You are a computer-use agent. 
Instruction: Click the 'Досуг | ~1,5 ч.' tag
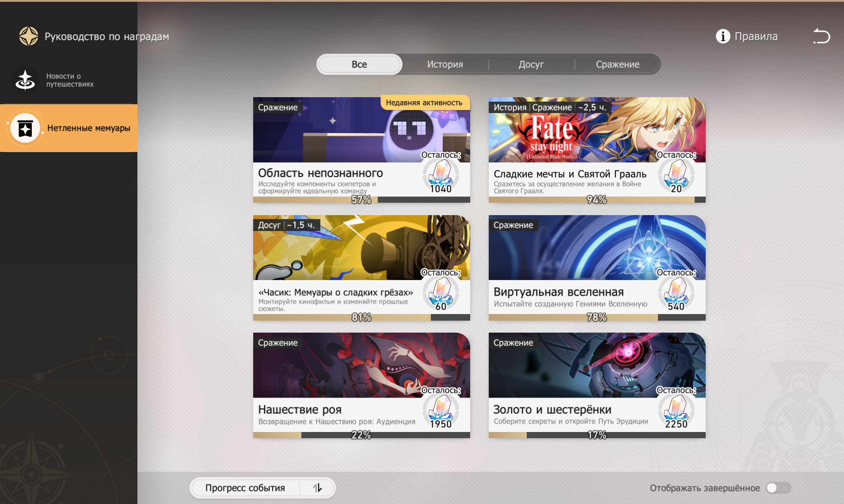(x=286, y=225)
